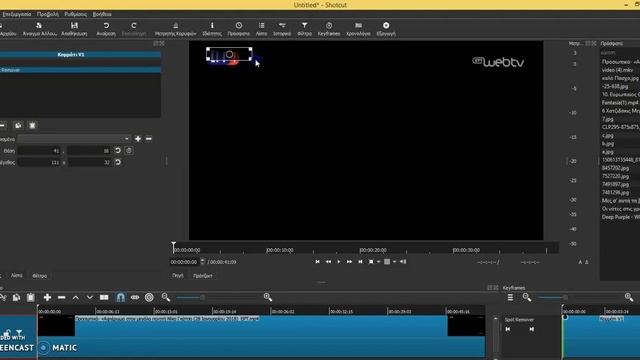Open the Επεξεργασία menu
The image size is (640, 360).
[x=17, y=14]
